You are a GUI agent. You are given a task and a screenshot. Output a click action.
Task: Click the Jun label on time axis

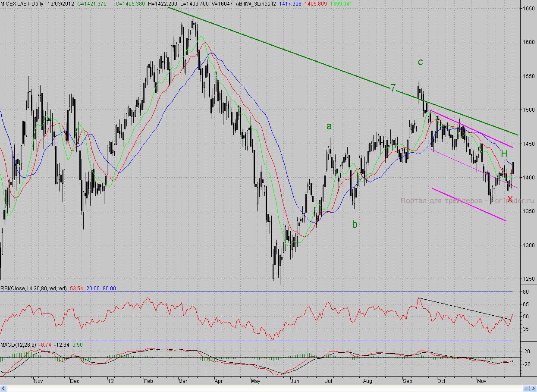pos(295,381)
